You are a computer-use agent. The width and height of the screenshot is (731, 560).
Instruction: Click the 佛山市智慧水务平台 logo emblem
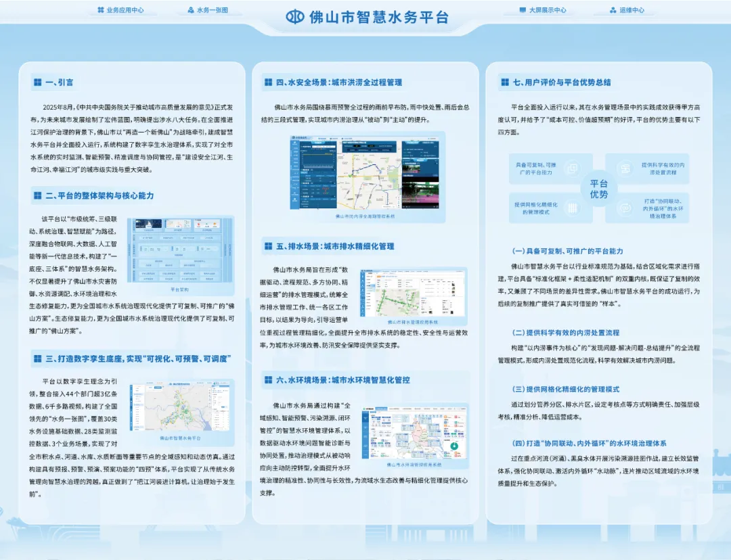[x=294, y=16]
